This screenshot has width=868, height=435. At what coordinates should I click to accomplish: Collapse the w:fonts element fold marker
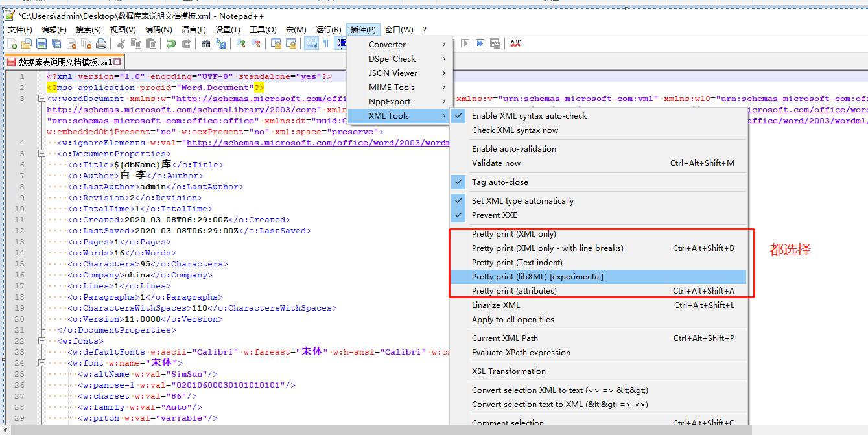(41, 340)
